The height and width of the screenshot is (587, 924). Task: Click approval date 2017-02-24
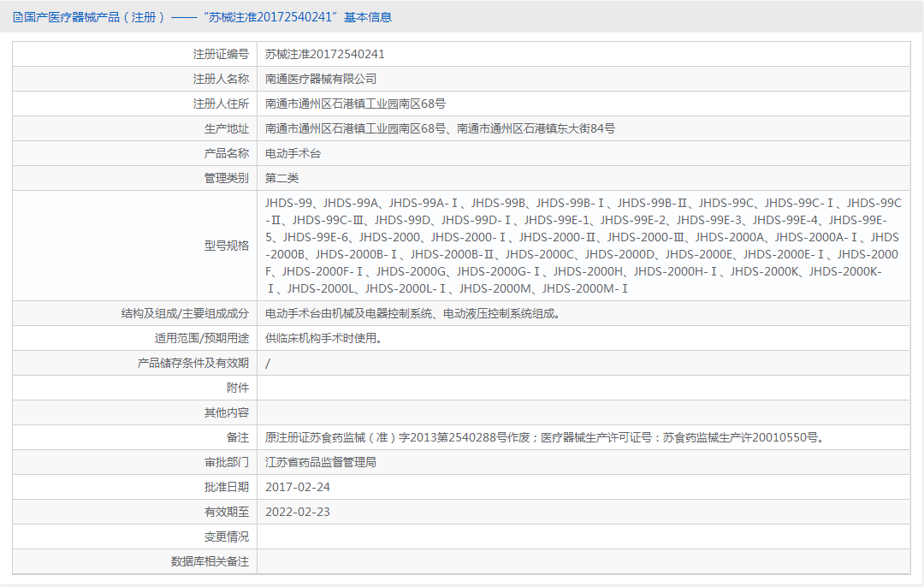click(298, 487)
